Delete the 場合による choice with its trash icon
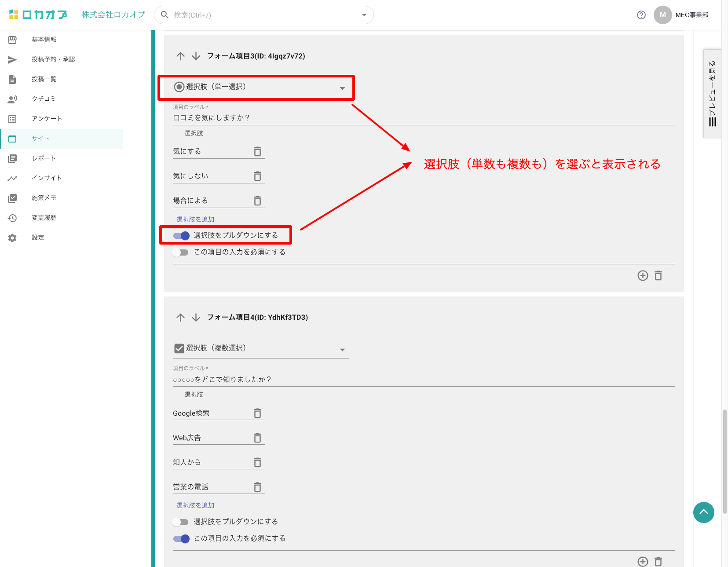 click(257, 201)
